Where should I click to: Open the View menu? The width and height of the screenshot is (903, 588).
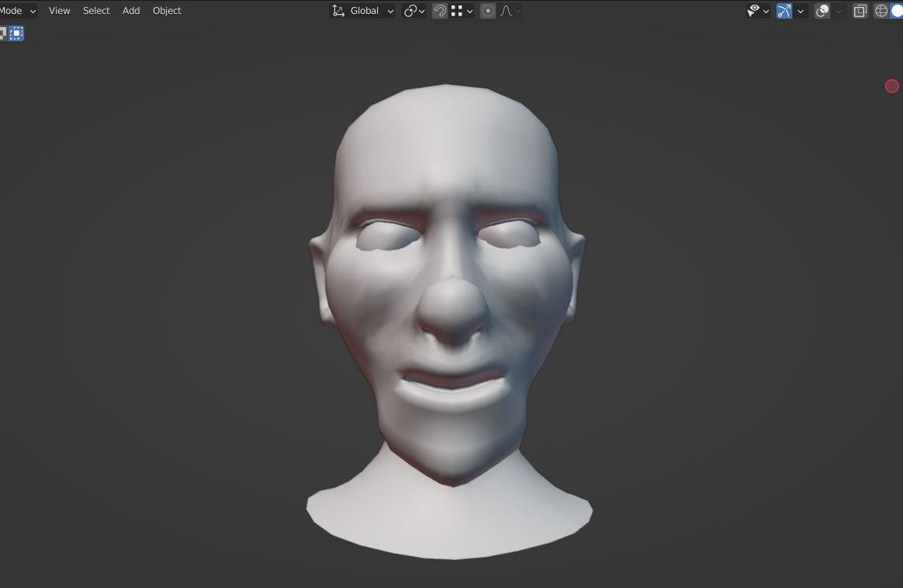pos(59,11)
